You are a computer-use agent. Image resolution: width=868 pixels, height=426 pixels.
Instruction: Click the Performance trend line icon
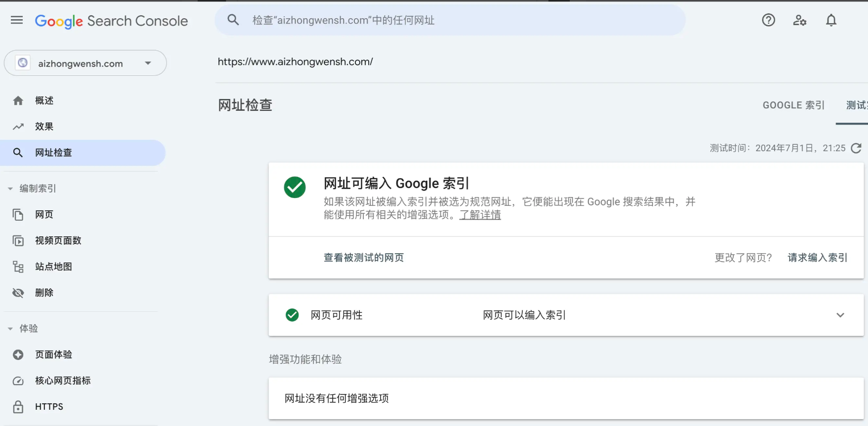point(18,127)
